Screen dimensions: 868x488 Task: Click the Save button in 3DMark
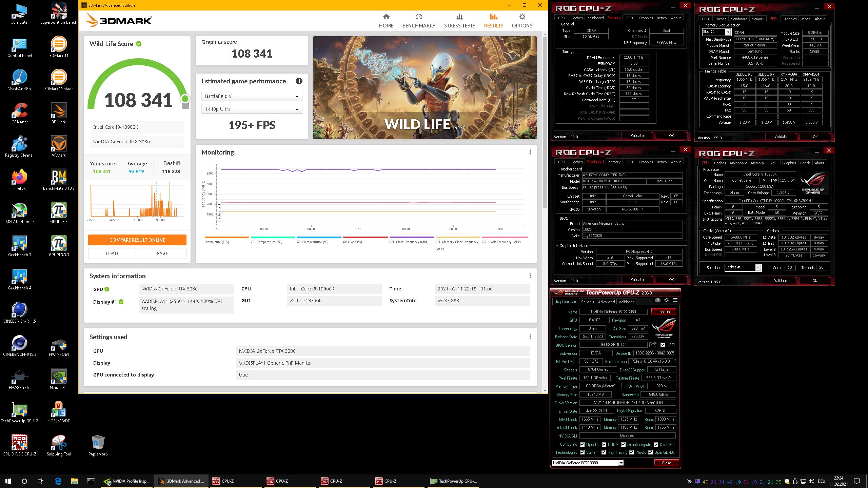pyautogui.click(x=162, y=253)
